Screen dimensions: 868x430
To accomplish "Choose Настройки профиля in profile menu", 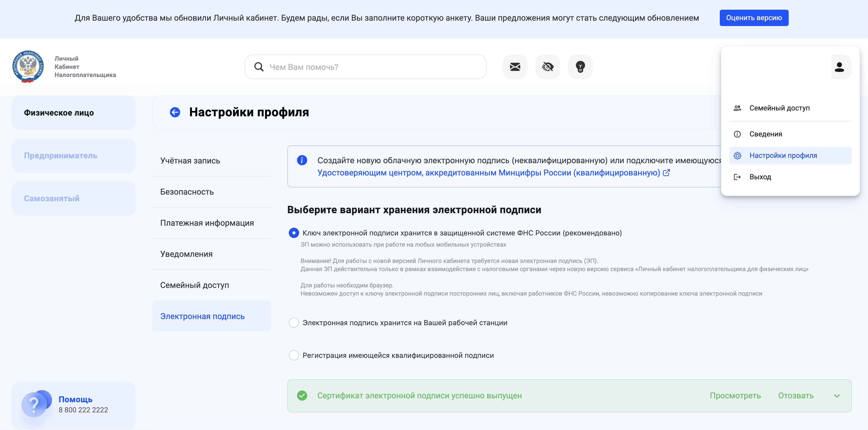I will coord(790,156).
